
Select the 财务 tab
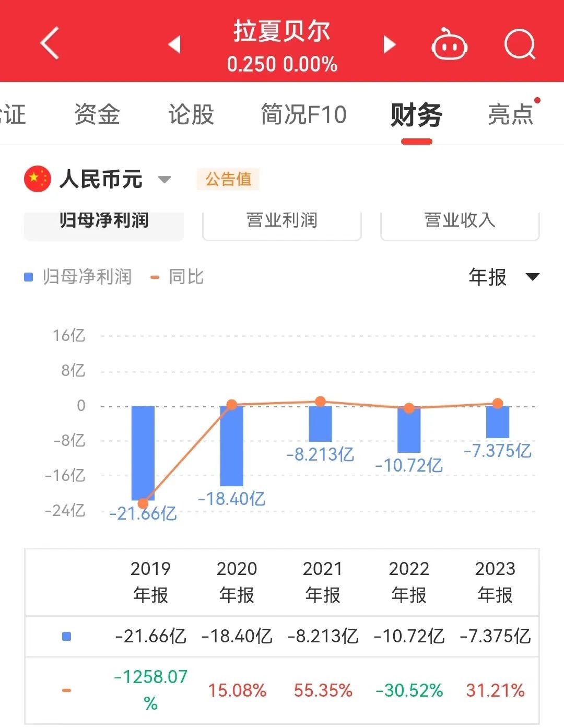(416, 115)
